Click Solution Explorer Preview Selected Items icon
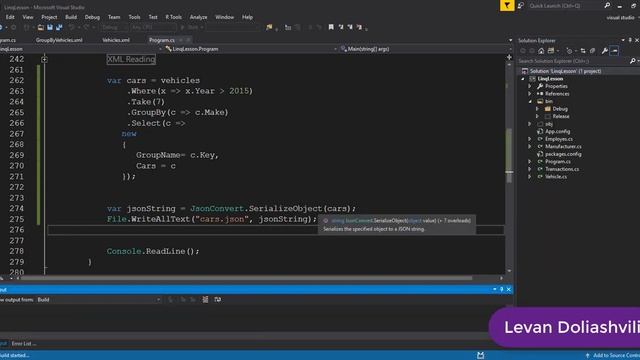Screen dimensions: 640x360 click(615, 51)
